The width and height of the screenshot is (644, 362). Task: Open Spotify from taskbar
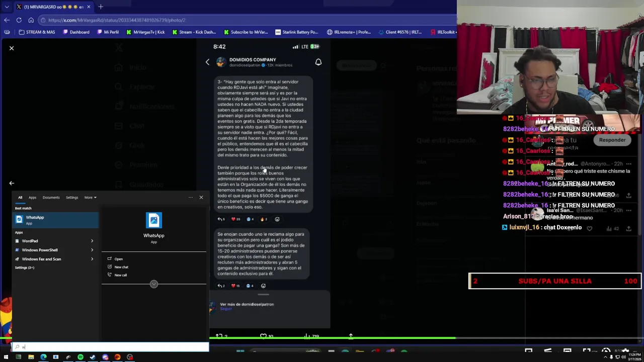point(80,357)
